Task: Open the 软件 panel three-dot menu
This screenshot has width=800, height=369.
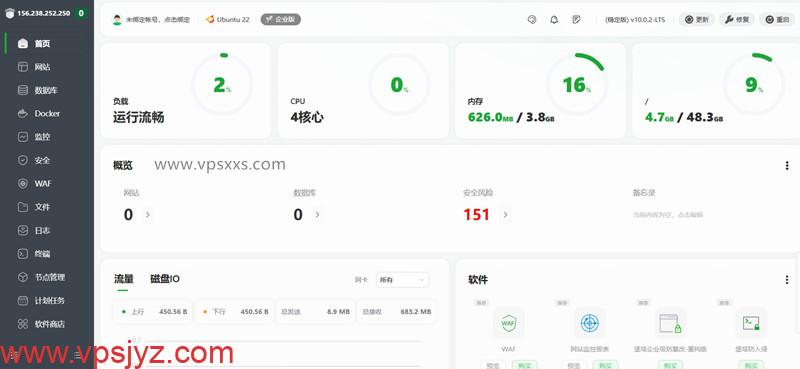Action: point(787,280)
